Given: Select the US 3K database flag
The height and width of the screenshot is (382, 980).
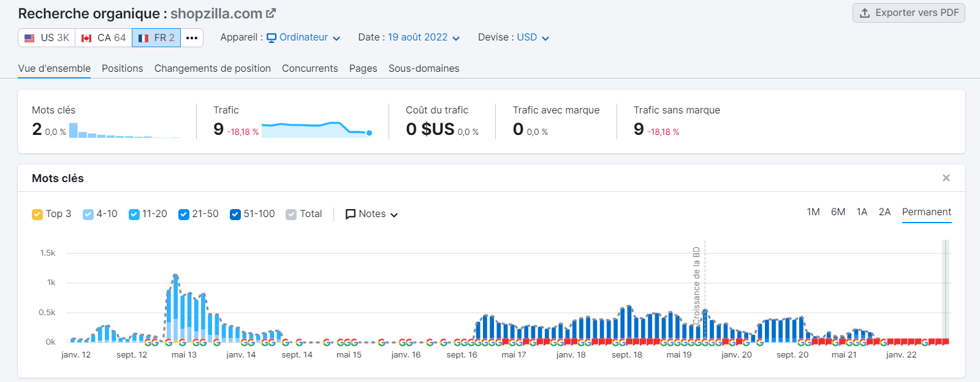Looking at the screenshot, I should 47,38.
